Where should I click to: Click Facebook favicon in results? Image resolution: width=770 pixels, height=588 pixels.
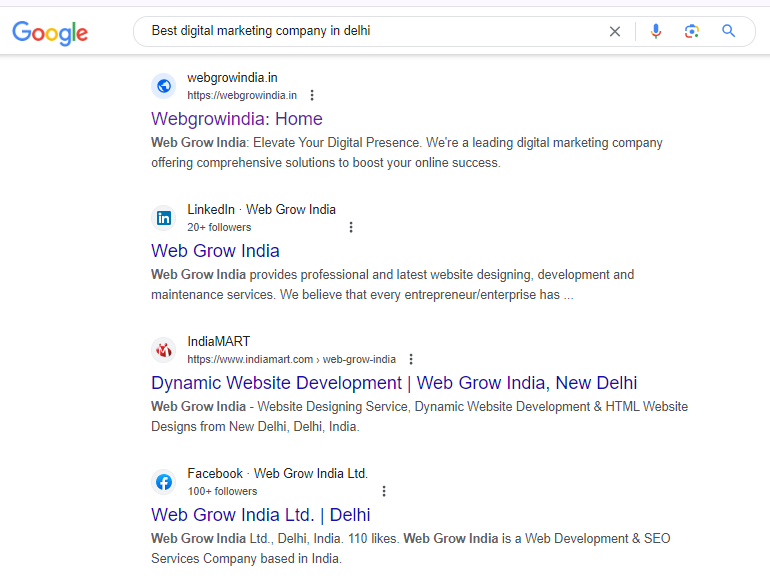164,482
